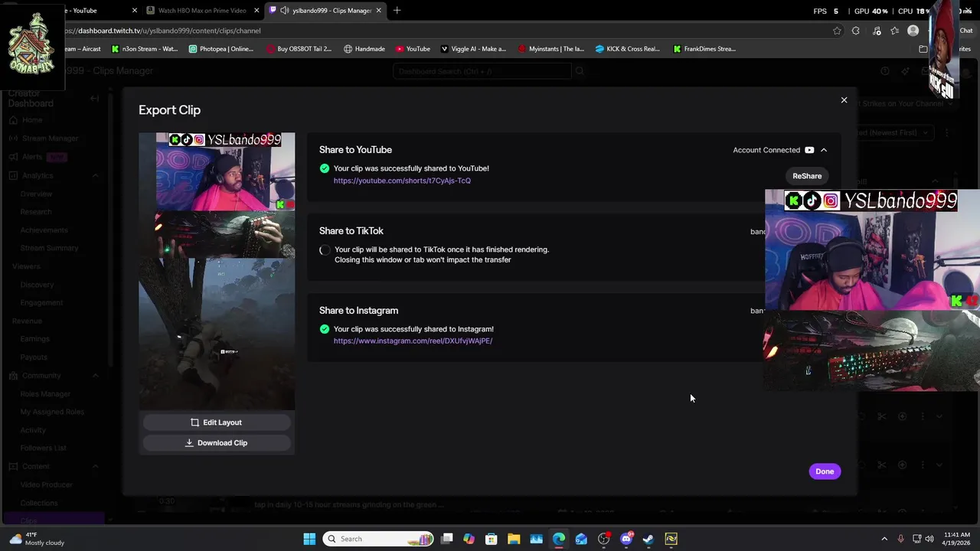
Task: Click the green checkmark on the Instagram share status
Action: [325, 329]
